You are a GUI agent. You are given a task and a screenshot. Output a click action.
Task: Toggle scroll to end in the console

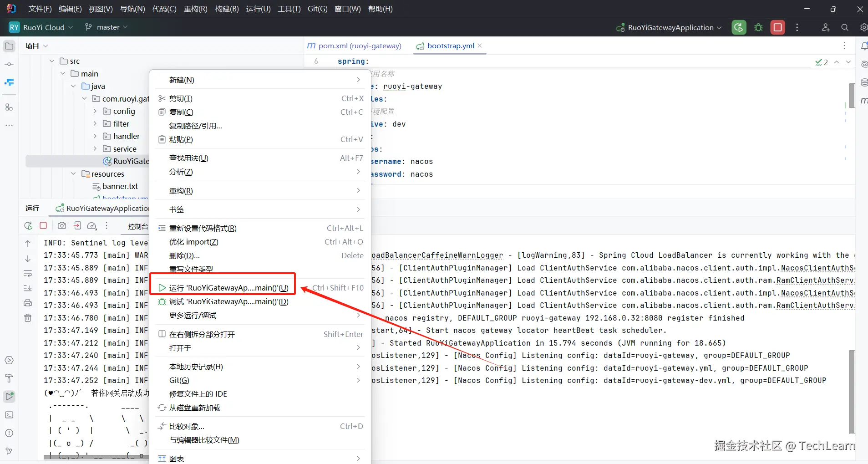pos(28,288)
